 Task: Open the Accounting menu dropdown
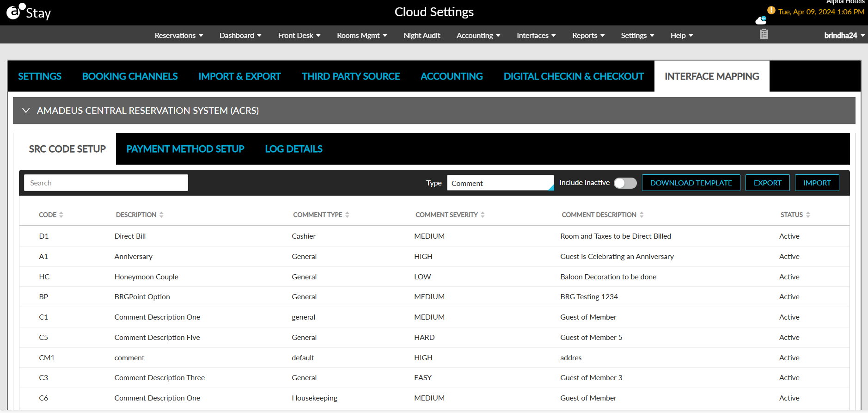click(478, 35)
